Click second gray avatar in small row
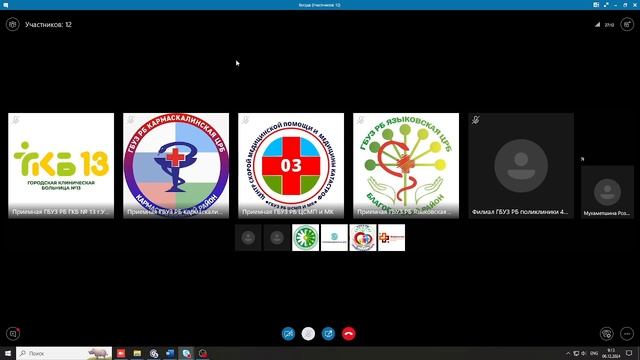 [277, 238]
